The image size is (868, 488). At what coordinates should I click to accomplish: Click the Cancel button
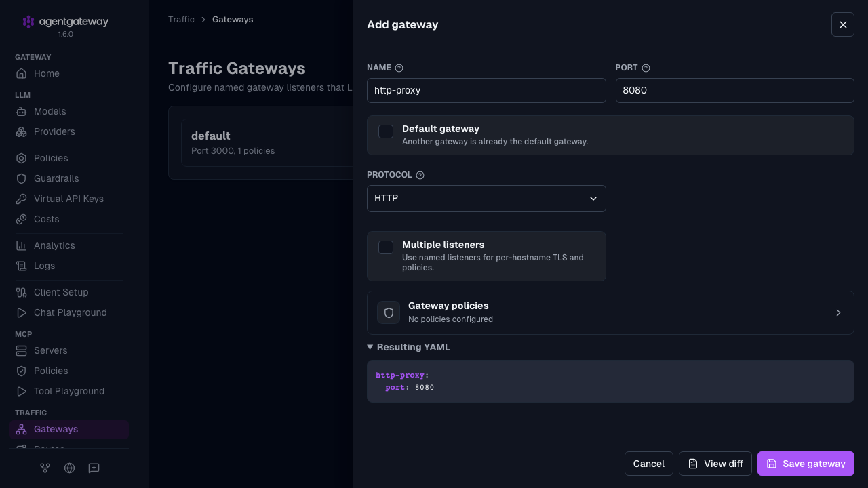point(649,464)
